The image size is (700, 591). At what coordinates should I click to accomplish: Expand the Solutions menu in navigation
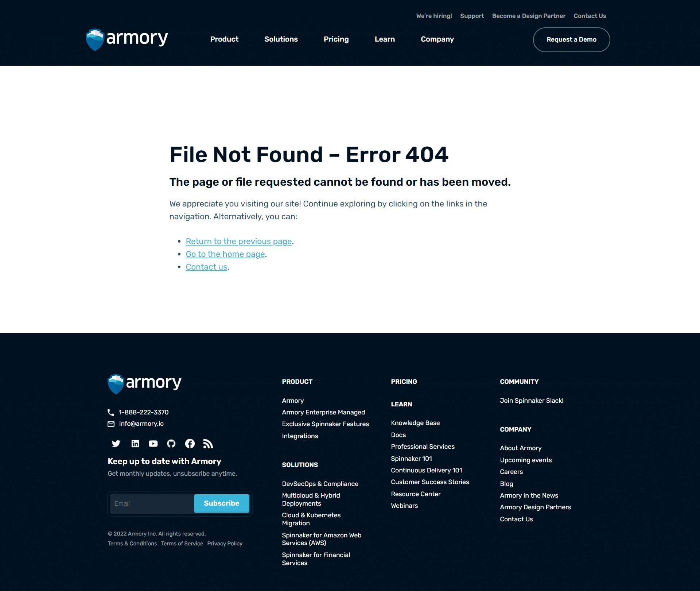(x=281, y=39)
